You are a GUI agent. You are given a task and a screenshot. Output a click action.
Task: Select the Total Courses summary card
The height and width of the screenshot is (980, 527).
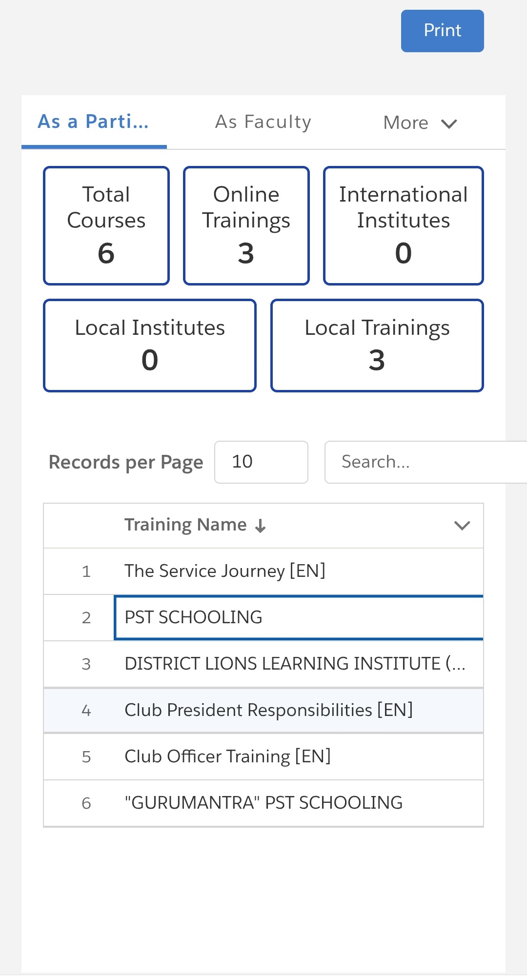tap(106, 225)
